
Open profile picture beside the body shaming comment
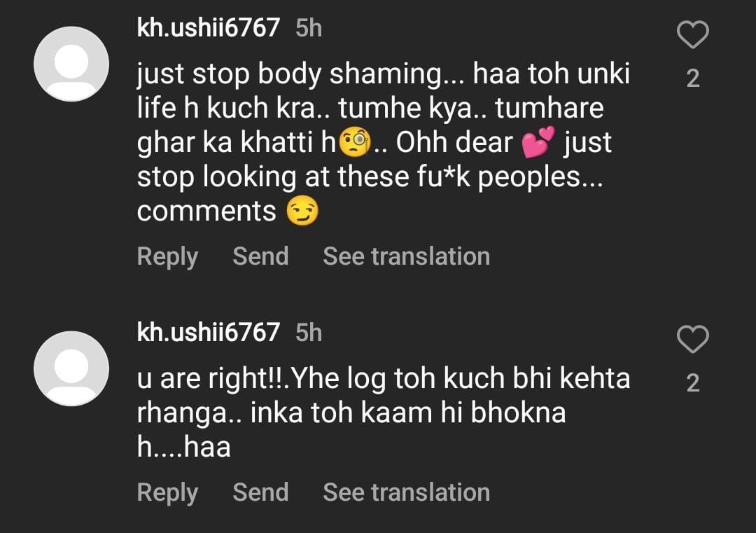click(x=71, y=64)
